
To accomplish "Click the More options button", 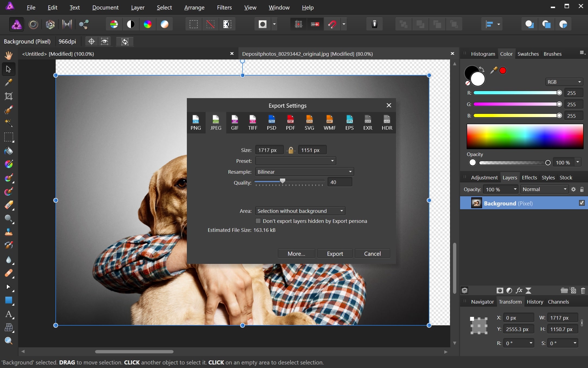I will click(296, 254).
